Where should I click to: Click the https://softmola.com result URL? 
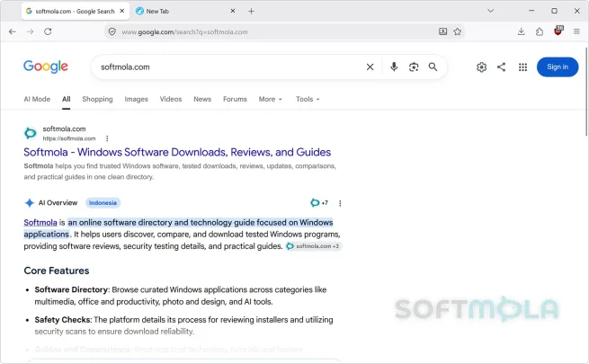(x=69, y=138)
